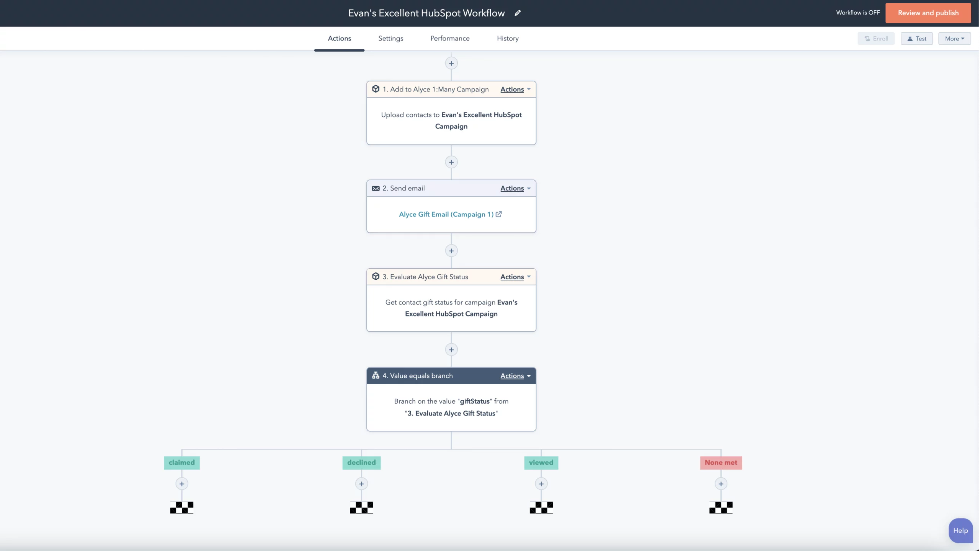The width and height of the screenshot is (980, 551).
Task: Expand the Actions dropdown for step 2
Action: point(515,188)
